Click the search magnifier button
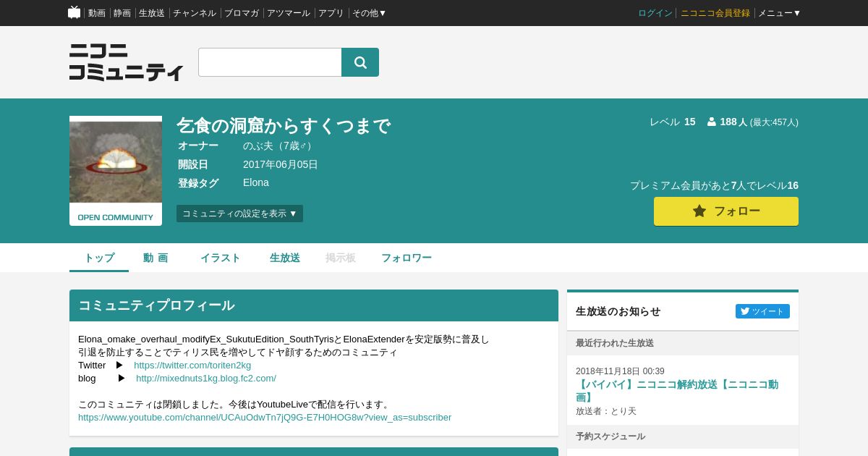This screenshot has height=456, width=868. point(360,62)
